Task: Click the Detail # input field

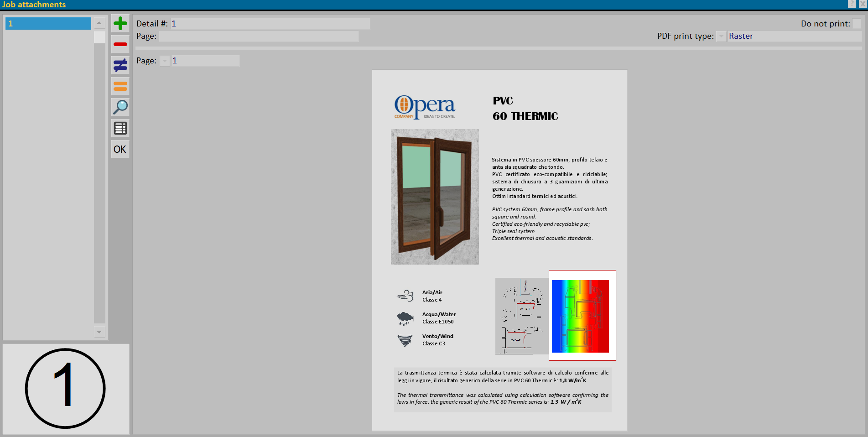Action: click(270, 24)
